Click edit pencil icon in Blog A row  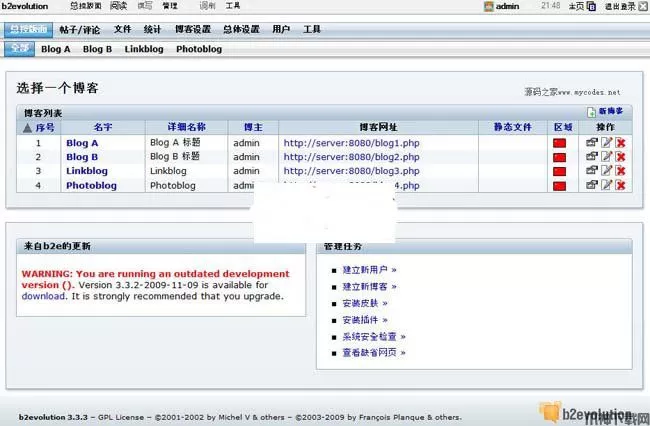coord(606,143)
